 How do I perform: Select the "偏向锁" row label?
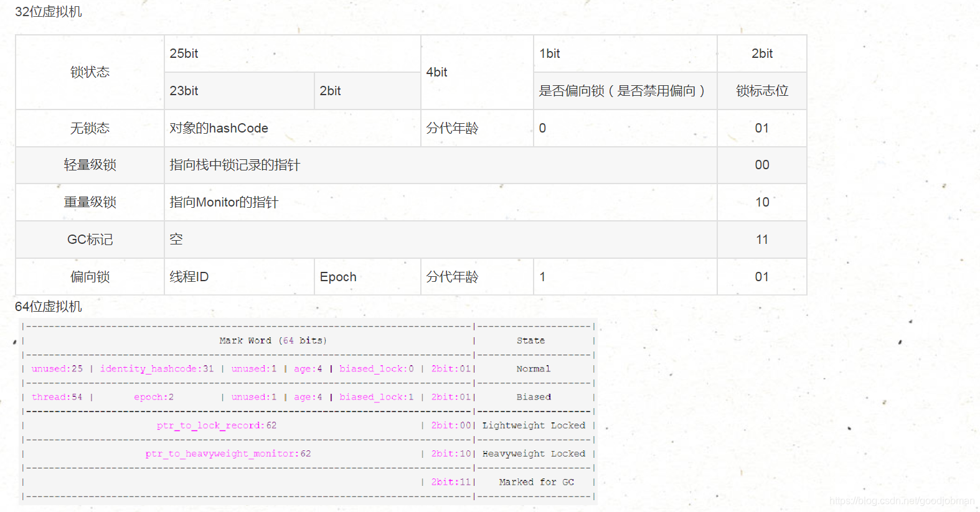click(90, 277)
